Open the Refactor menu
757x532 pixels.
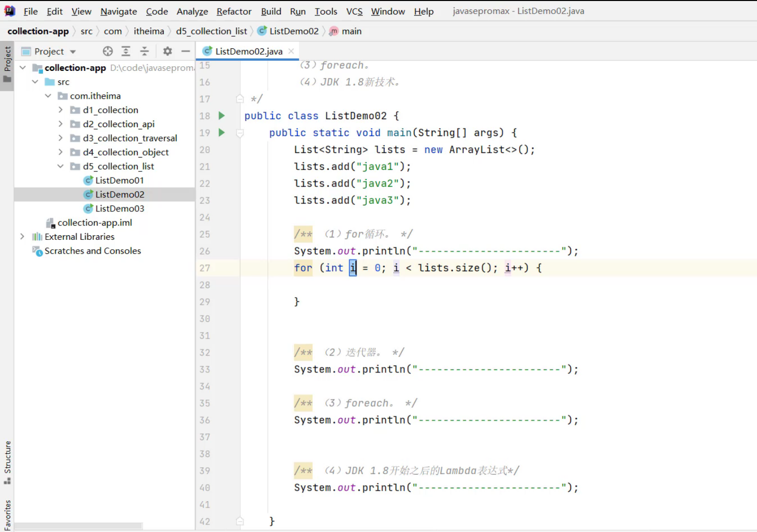coord(234,11)
